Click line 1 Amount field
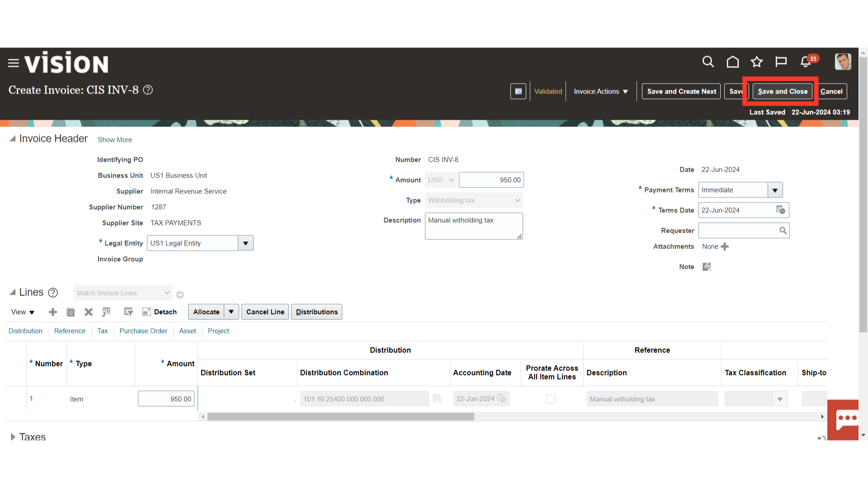 click(166, 399)
